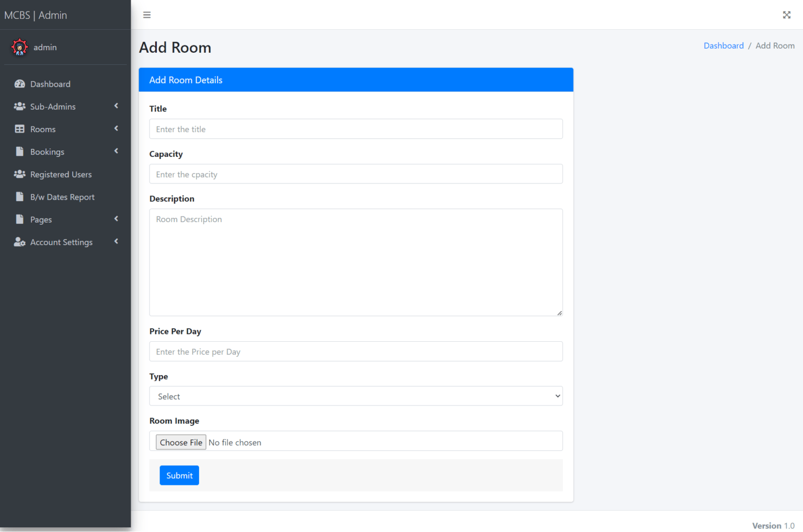Open the Account Settings gear icon
803x532 pixels.
click(x=19, y=242)
